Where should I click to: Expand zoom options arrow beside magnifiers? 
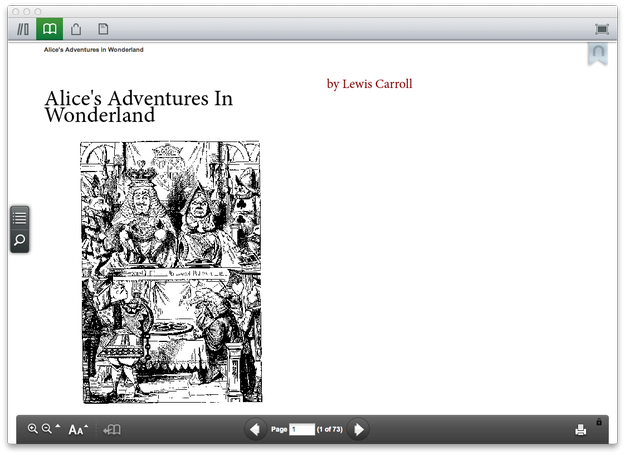point(58,426)
